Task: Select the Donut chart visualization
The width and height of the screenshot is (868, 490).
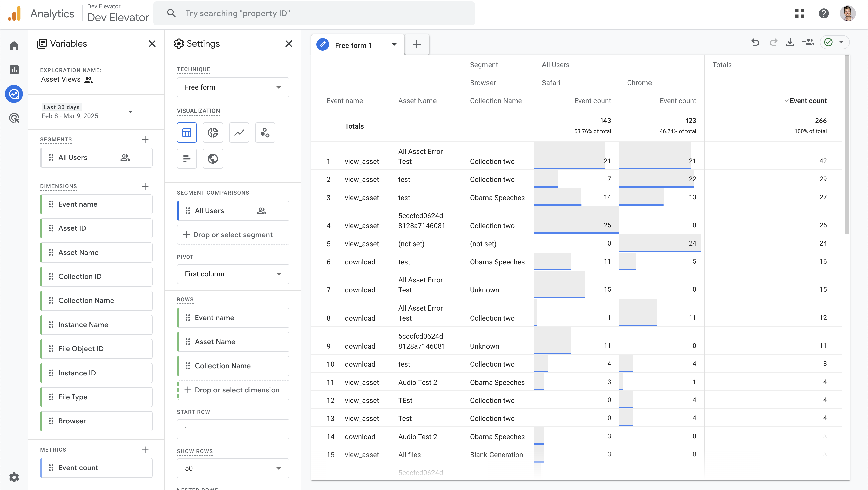Action: [x=213, y=132]
